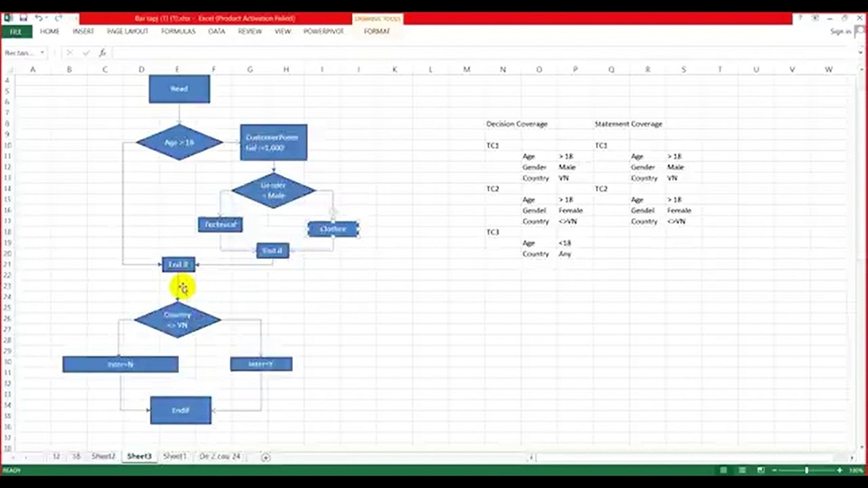The height and width of the screenshot is (488, 868).
Task: Add a new sheet with the plus icon
Action: tap(266, 457)
